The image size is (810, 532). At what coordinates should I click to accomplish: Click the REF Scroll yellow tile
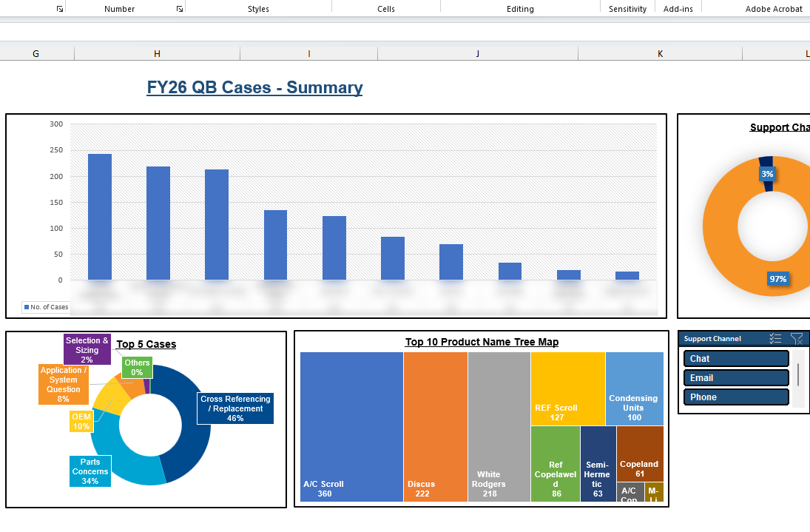(567, 388)
